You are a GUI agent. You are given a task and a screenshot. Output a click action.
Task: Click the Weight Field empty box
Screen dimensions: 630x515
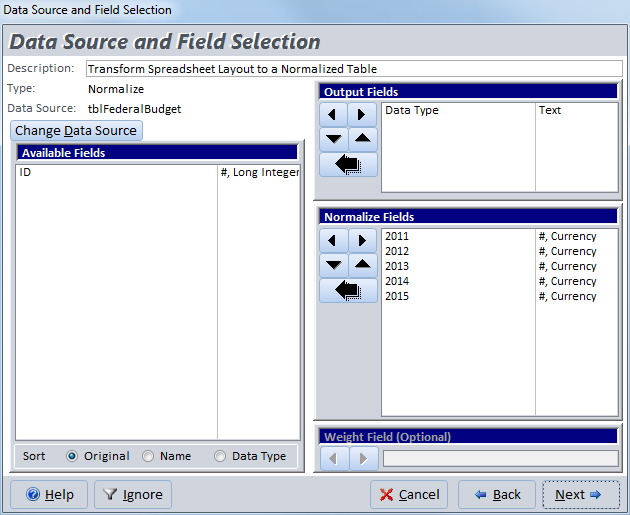501,458
